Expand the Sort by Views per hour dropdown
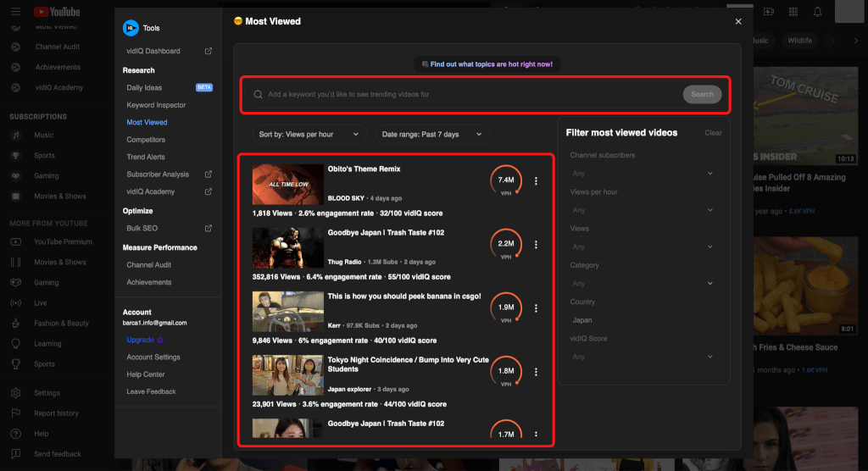 310,134
